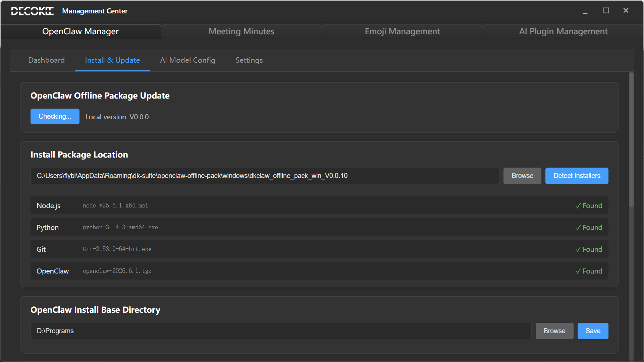Click the Checking... update button
This screenshot has height=362, width=644.
(x=55, y=116)
